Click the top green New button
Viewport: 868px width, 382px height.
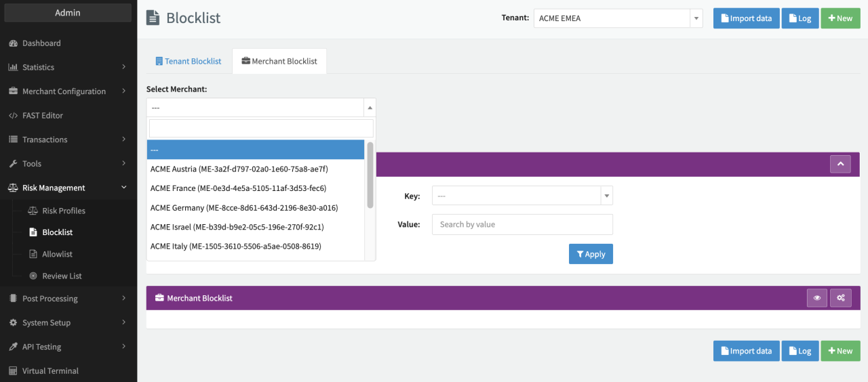point(840,18)
